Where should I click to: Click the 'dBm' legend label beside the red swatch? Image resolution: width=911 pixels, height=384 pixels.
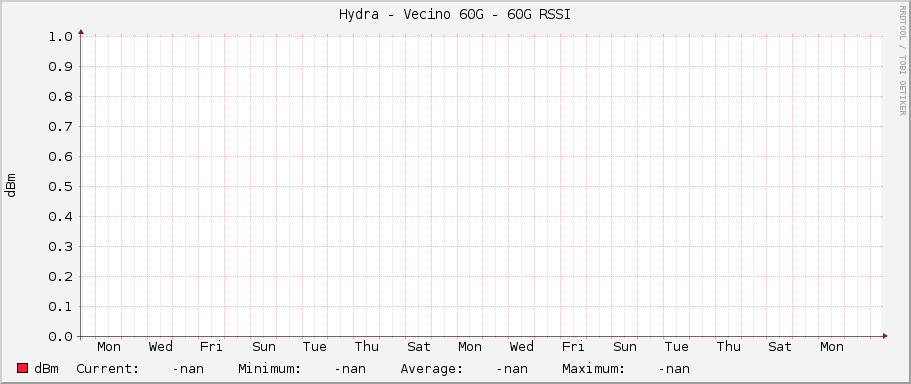pyautogui.click(x=46, y=368)
